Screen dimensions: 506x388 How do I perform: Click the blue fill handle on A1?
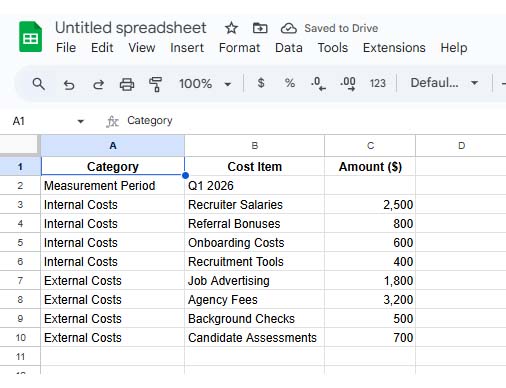coord(185,175)
